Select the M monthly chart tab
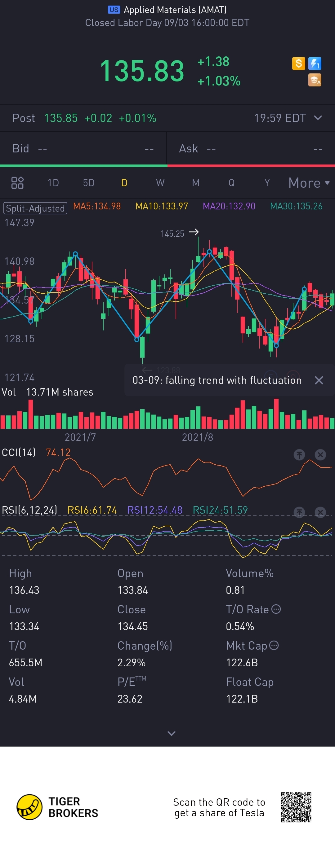This screenshot has width=335, height=868. [196, 183]
